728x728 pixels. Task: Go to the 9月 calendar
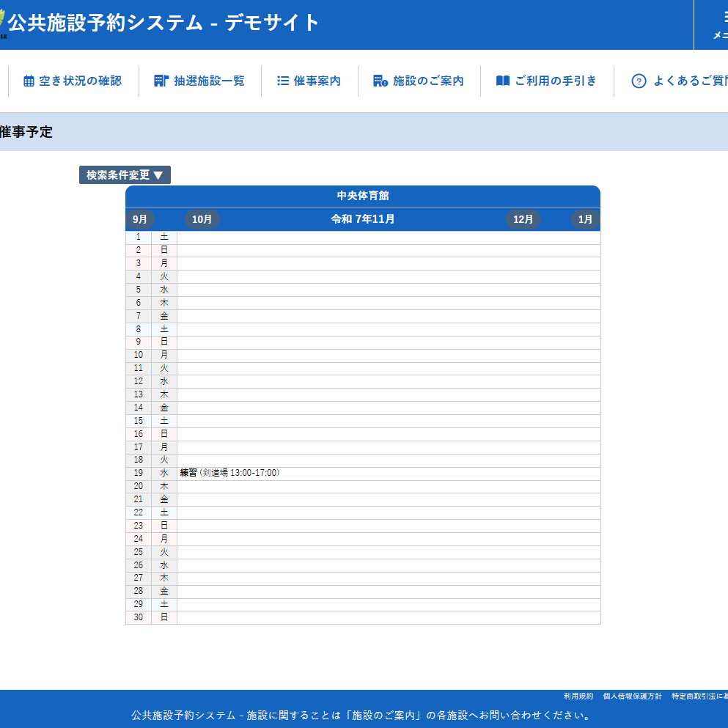140,219
